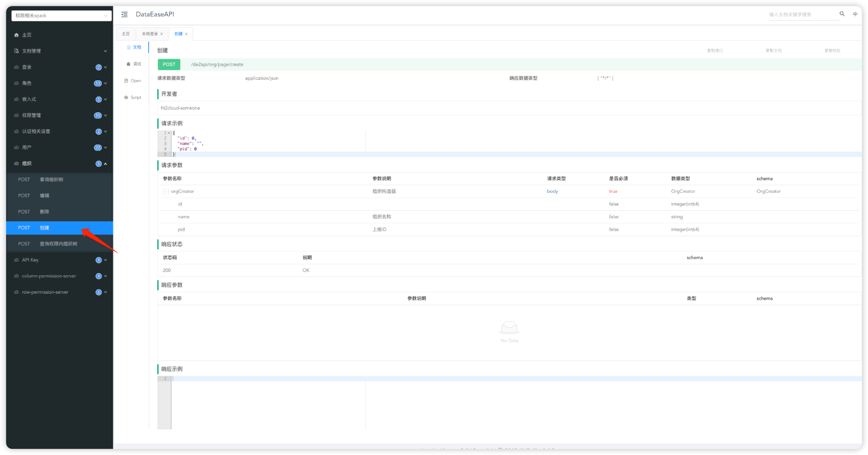Close the 本地登录 tab
This screenshot has width=868, height=455.
(162, 34)
